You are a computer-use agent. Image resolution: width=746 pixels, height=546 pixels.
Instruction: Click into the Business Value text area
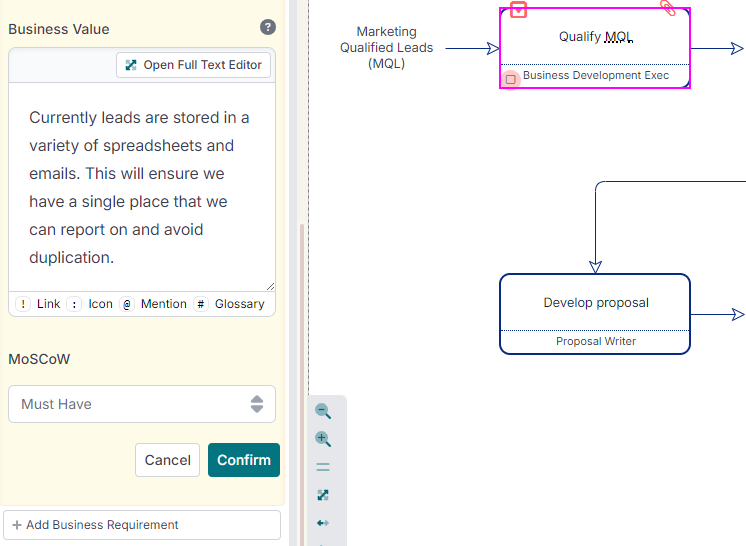coord(142,188)
